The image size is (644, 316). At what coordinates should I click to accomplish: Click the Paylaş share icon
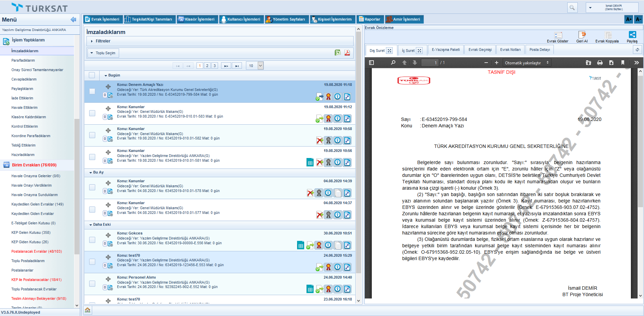coord(632,35)
